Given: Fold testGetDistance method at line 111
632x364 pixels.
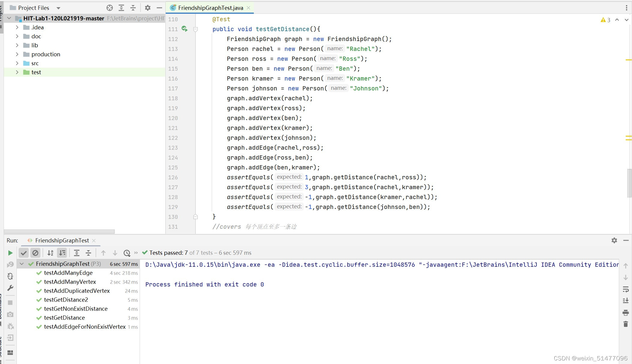Looking at the screenshot, I should click(195, 29).
